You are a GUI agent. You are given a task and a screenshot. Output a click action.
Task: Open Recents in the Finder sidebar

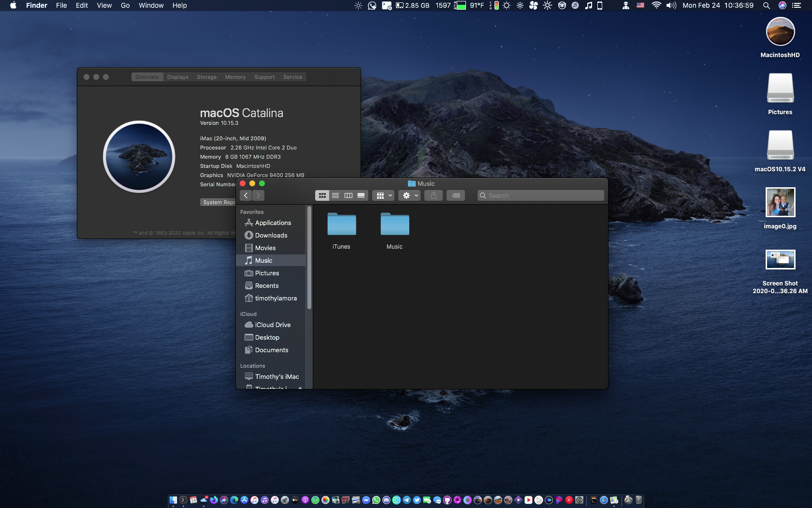(271, 285)
